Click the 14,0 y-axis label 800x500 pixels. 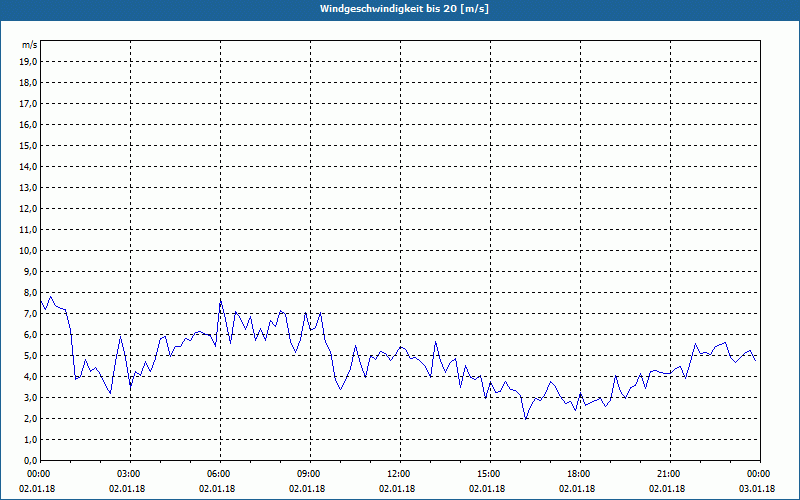pos(28,166)
